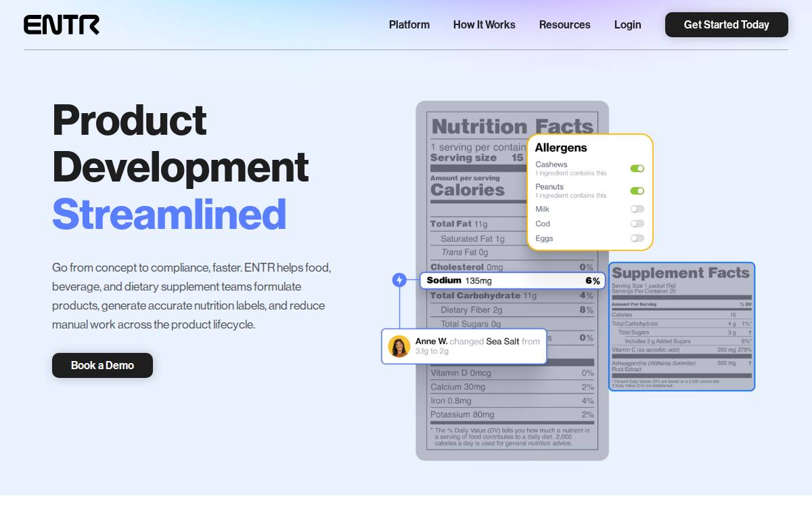This screenshot has width=812, height=508.
Task: Open the Platform menu
Action: click(409, 24)
